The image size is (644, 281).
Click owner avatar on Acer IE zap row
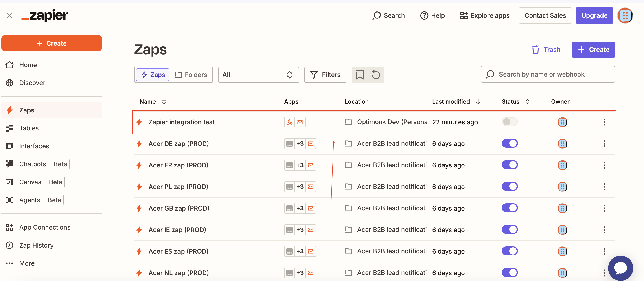562,230
